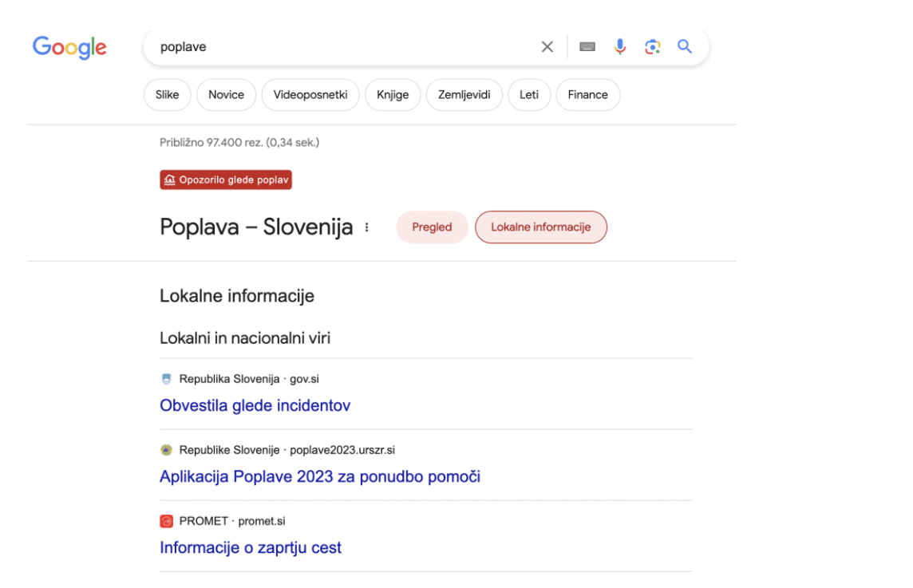Viewport: 913px width, 588px height.
Task: Open Informacije o zaprtju cest link
Action: pos(250,547)
